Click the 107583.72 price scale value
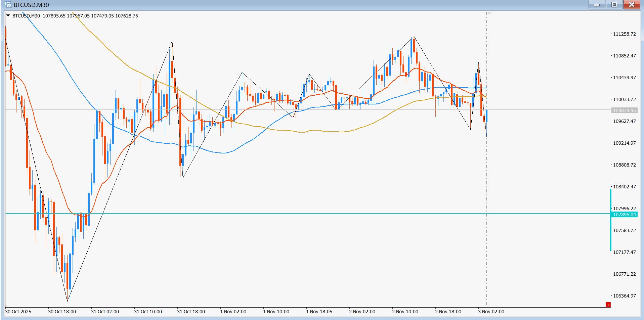644x320 pixels. (624, 230)
